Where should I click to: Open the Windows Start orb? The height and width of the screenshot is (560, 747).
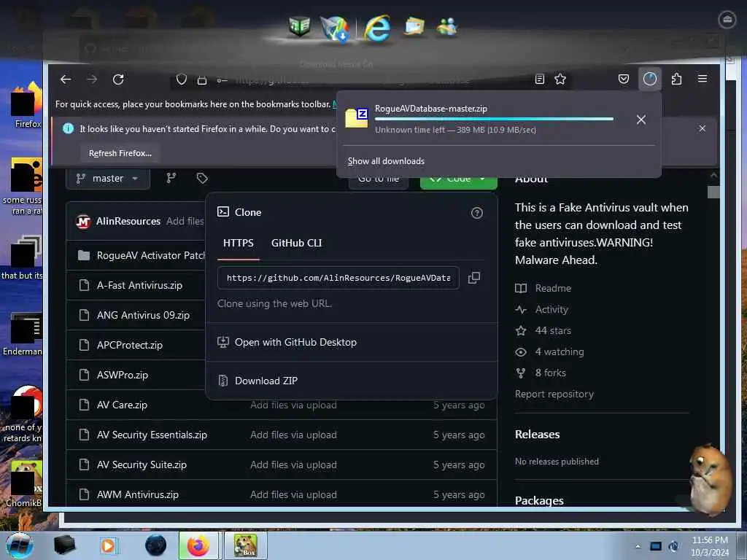pos(20,545)
